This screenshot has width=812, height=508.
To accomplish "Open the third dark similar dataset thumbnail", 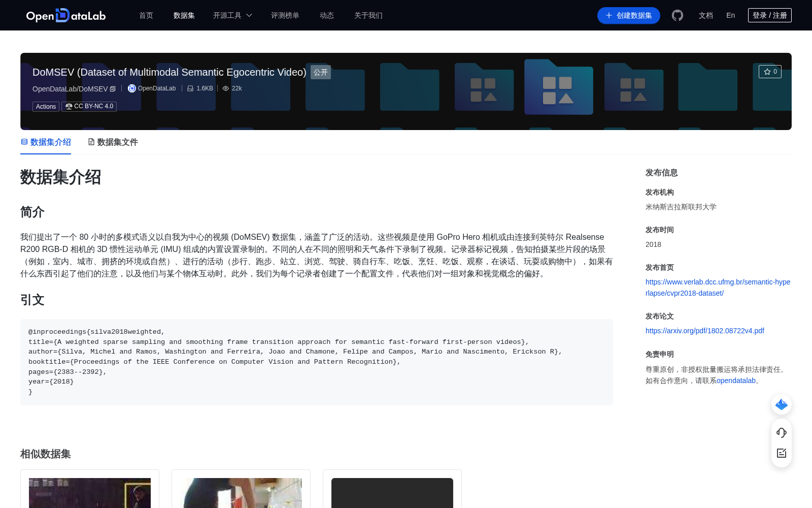I will pyautogui.click(x=392, y=493).
